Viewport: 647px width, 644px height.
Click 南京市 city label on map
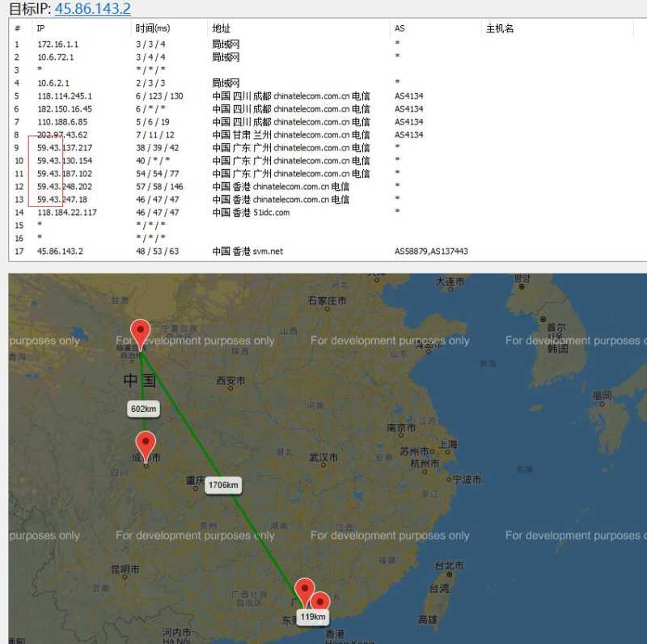(401, 428)
